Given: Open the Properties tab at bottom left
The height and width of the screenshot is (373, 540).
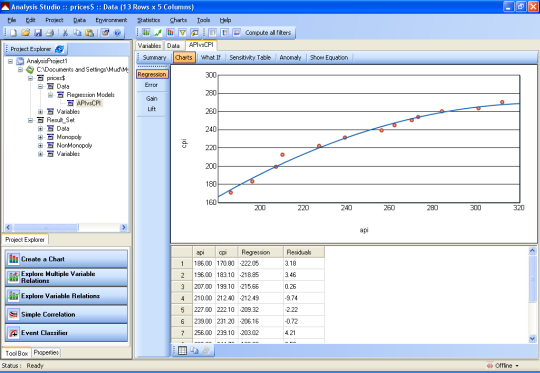Looking at the screenshot, I should click(x=46, y=352).
